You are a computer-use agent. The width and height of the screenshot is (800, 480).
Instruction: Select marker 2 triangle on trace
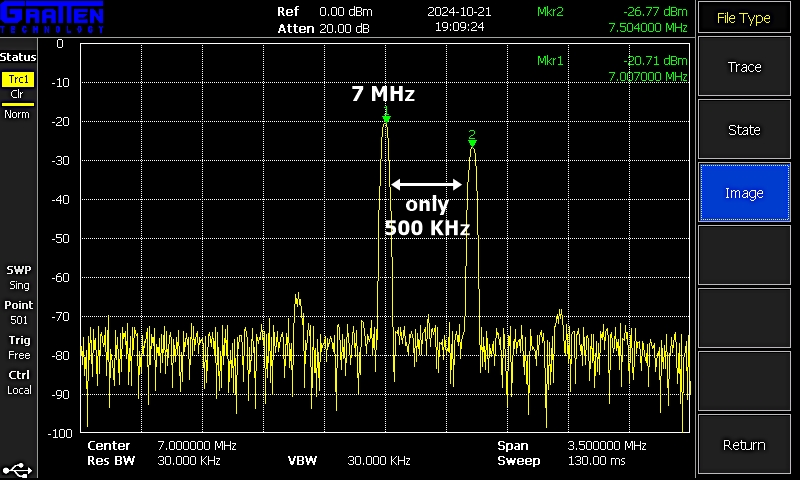[x=472, y=143]
